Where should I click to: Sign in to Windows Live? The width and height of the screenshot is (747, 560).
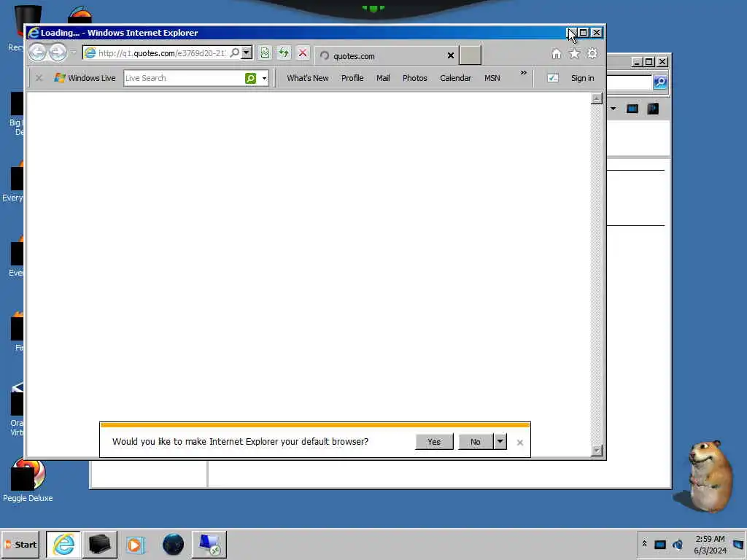[582, 78]
